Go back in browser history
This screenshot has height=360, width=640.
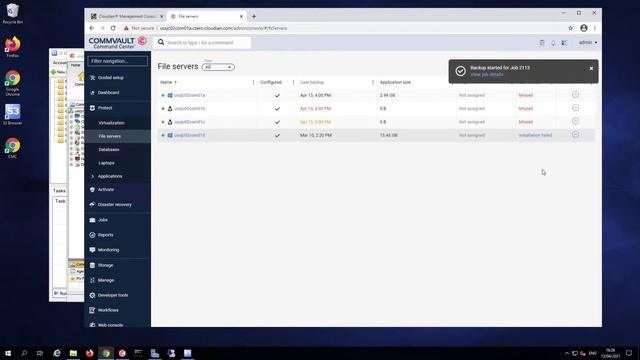click(92, 28)
